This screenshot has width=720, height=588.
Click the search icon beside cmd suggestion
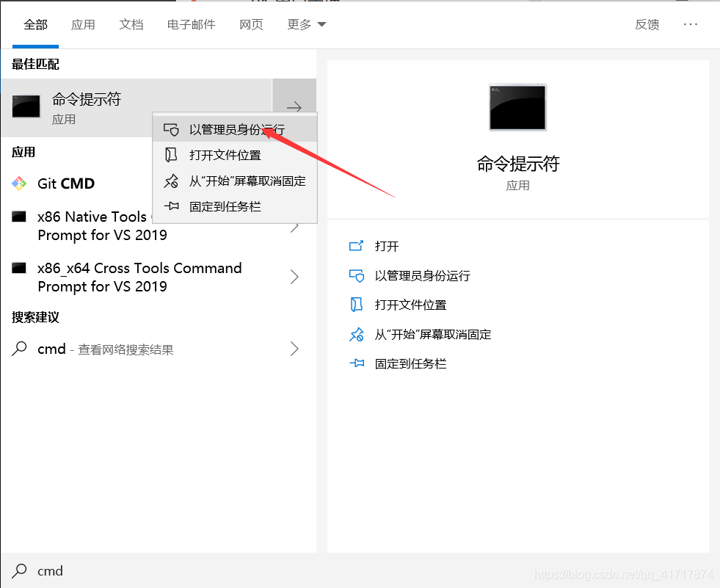pos(19,349)
